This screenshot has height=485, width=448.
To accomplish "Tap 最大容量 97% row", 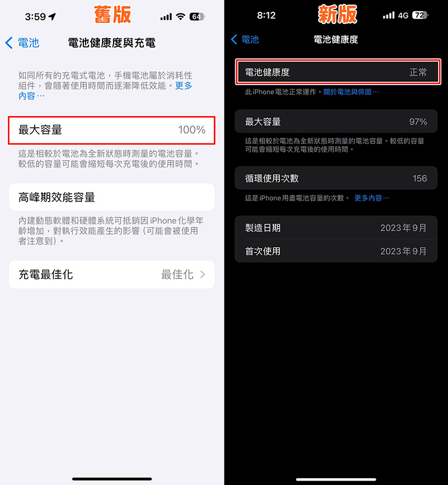I will [336, 122].
